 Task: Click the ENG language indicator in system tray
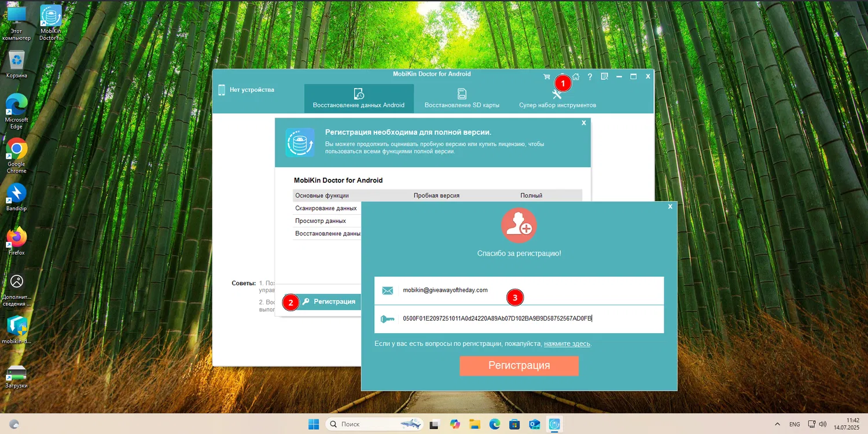[795, 424]
